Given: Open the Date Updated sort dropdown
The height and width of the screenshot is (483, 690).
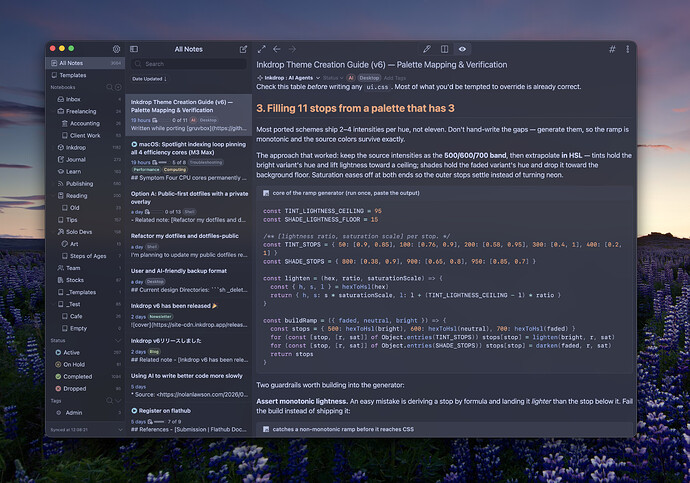Looking at the screenshot, I should tap(149, 79).
